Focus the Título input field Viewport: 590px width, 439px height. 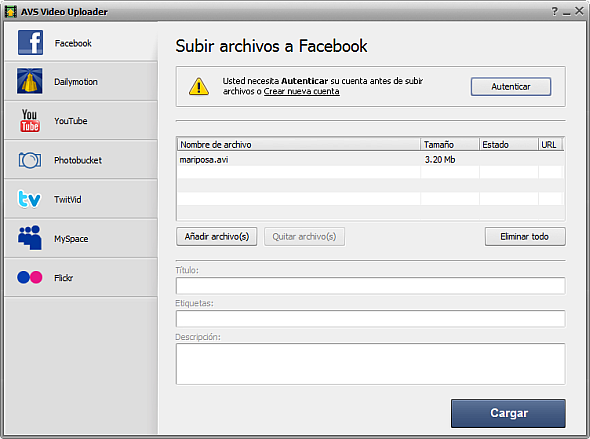(x=370, y=286)
